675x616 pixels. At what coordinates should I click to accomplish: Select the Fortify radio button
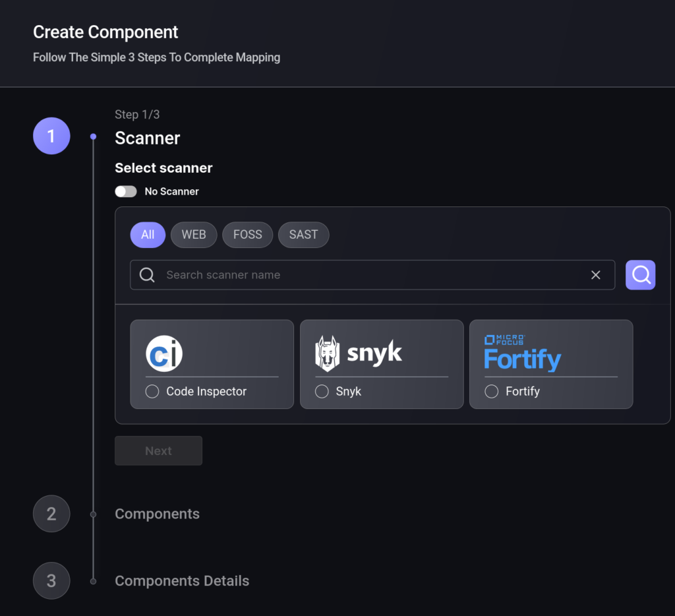point(491,391)
